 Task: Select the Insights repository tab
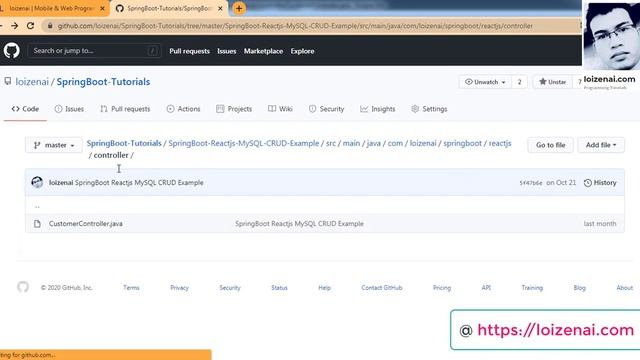tap(378, 109)
